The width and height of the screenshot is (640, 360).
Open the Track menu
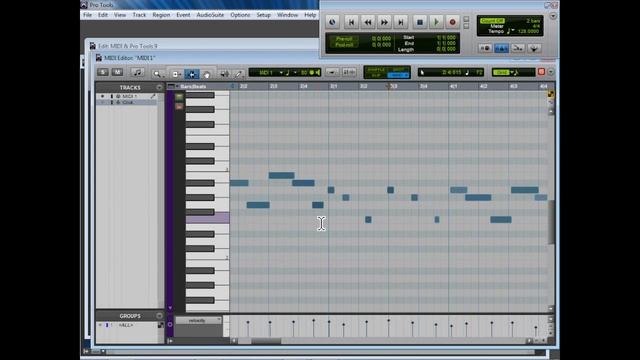click(139, 15)
